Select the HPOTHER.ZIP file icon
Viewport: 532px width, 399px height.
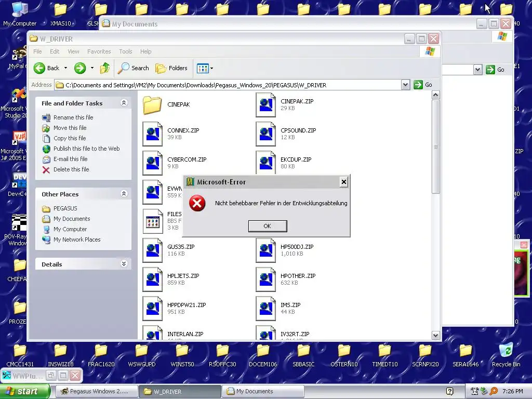[265, 280]
